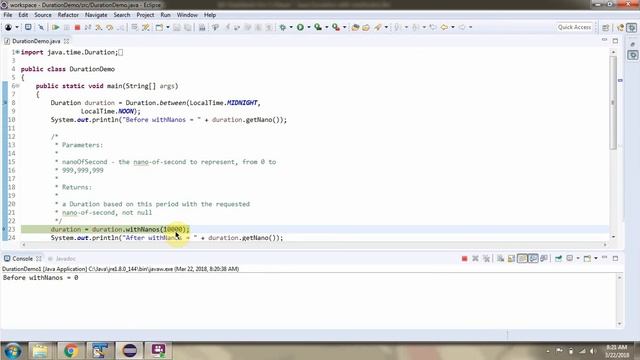Open the Window menu
This screenshot has width=640, height=360.
[187, 15]
